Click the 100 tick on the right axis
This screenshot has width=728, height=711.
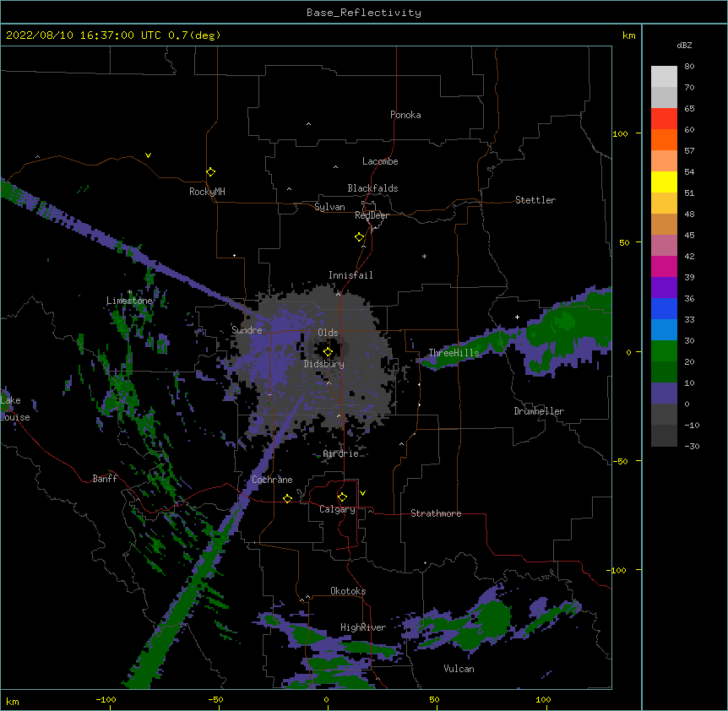(x=620, y=133)
